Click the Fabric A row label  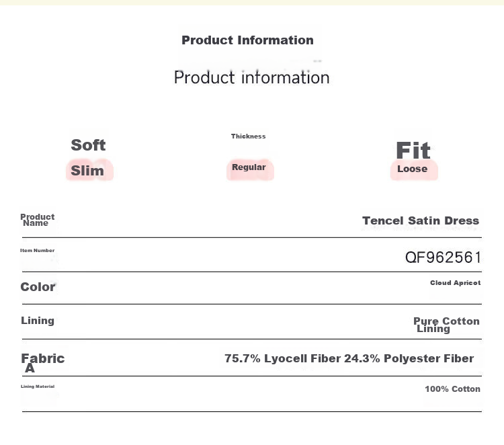click(43, 363)
